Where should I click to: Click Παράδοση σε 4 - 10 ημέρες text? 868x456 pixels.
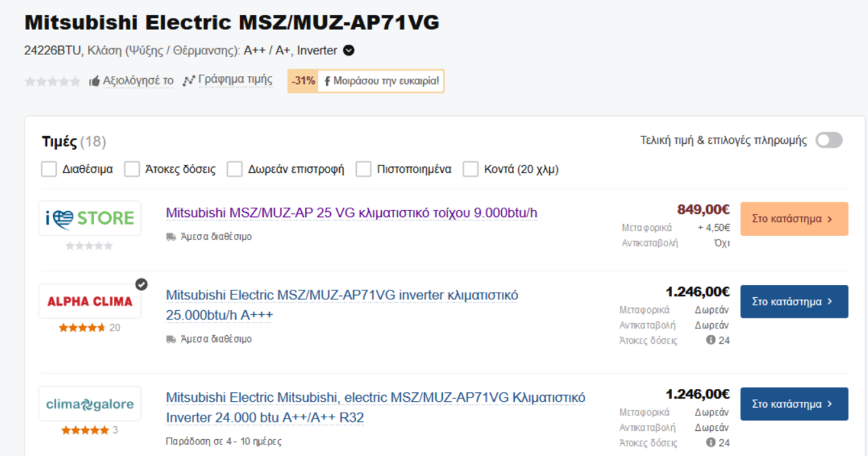(x=224, y=441)
